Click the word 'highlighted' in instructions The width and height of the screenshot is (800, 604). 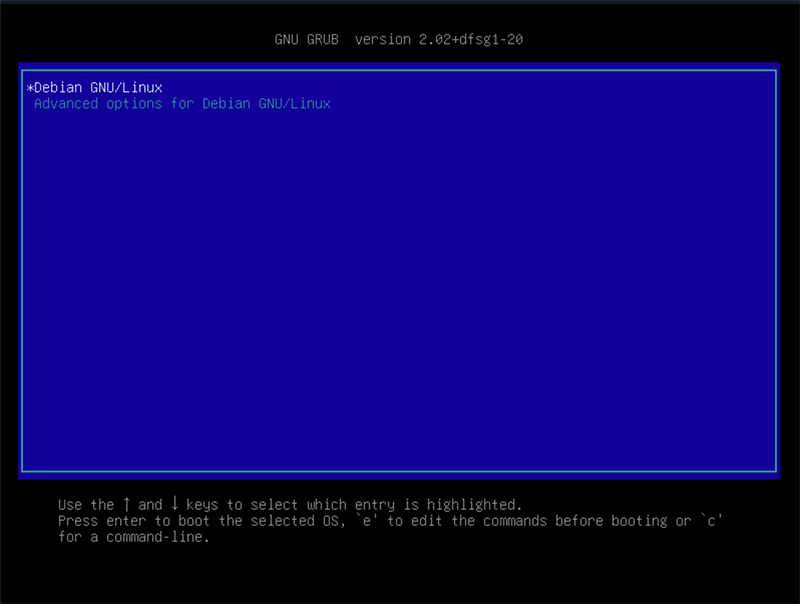coord(471,505)
